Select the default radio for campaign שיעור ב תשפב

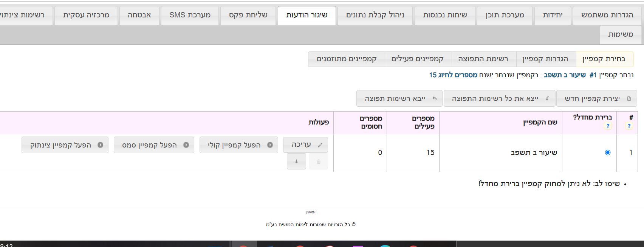[x=608, y=152]
